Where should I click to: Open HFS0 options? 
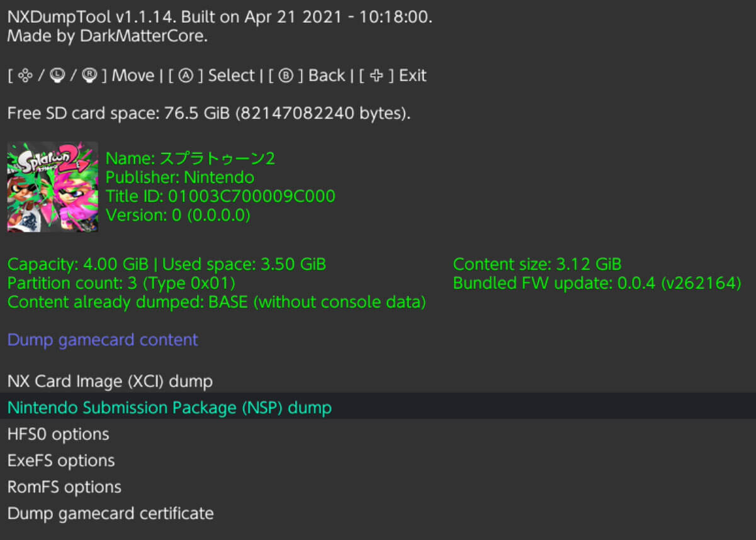(58, 434)
